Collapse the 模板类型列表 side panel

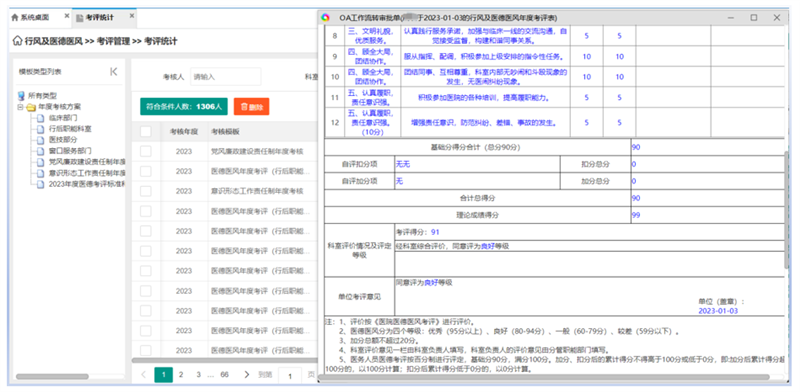click(x=113, y=72)
